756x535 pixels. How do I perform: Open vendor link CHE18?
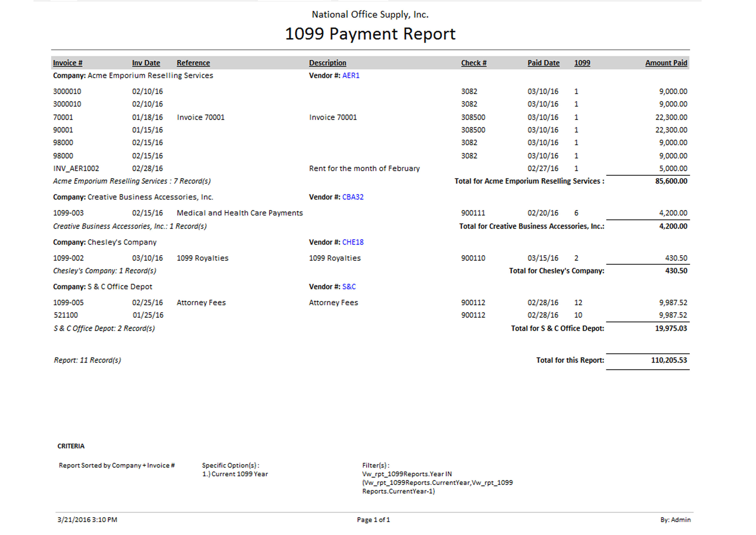[353, 242]
